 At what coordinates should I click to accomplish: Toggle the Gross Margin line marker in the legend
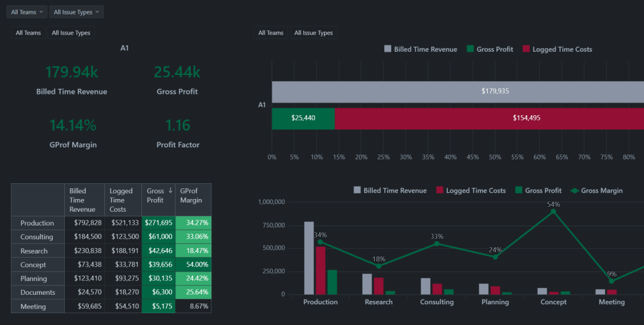pos(574,190)
